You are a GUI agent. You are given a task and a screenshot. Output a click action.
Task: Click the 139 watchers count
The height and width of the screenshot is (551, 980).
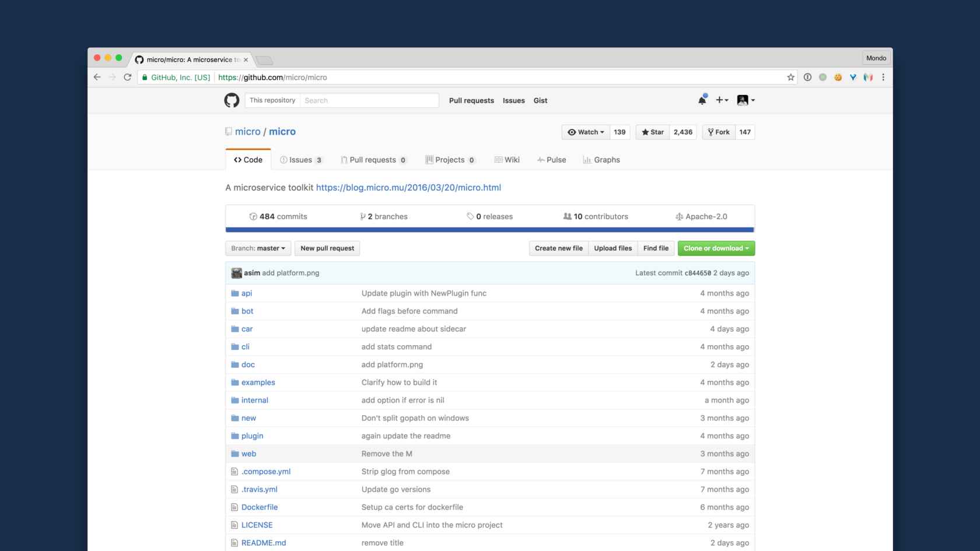pyautogui.click(x=619, y=132)
